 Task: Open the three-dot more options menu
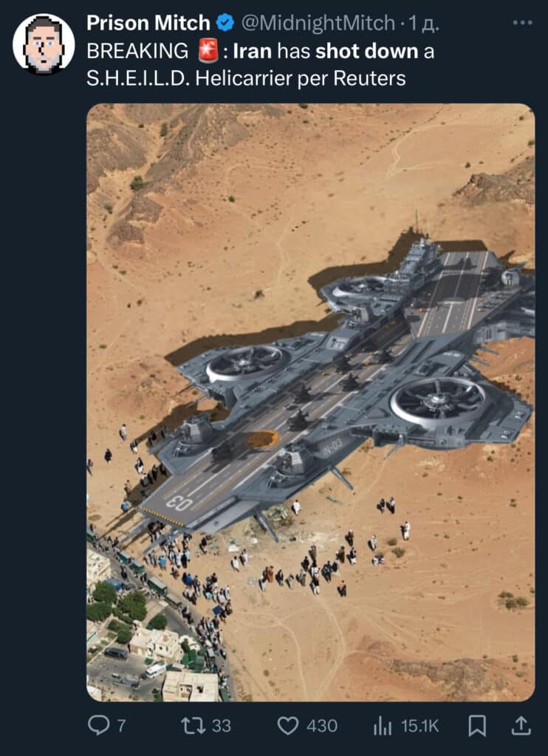coord(522,23)
